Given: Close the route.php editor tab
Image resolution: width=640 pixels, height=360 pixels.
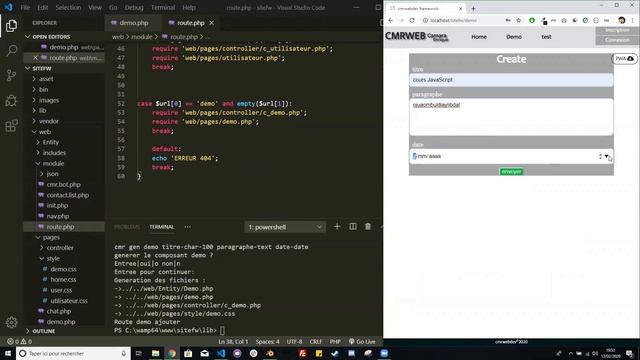Looking at the screenshot, I should point(211,23).
